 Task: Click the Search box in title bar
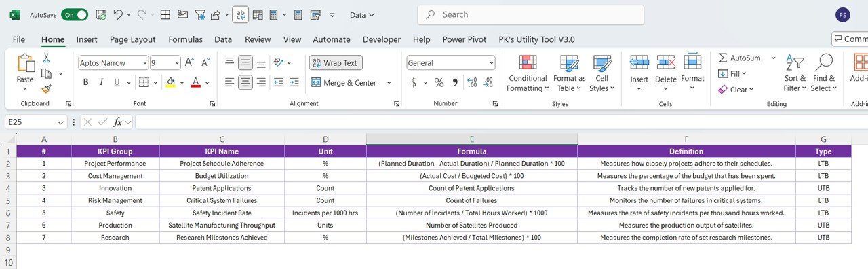(x=530, y=14)
